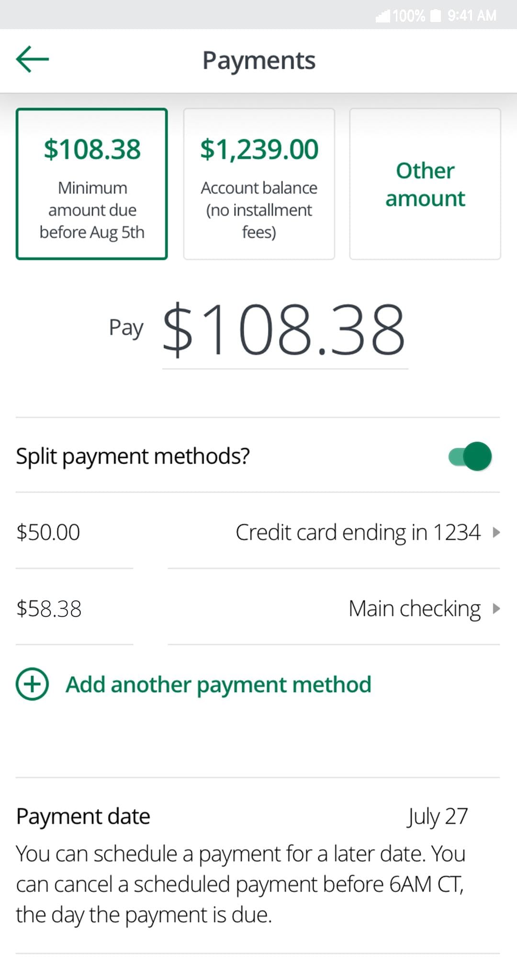Click the signal strength icon
Image resolution: width=517 pixels, height=980 pixels.
pyautogui.click(x=383, y=14)
